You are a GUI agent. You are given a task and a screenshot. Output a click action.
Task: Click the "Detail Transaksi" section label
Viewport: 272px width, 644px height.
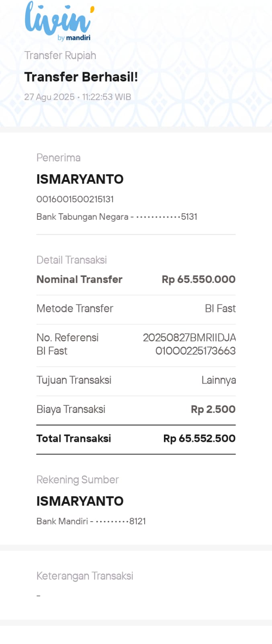tap(72, 260)
